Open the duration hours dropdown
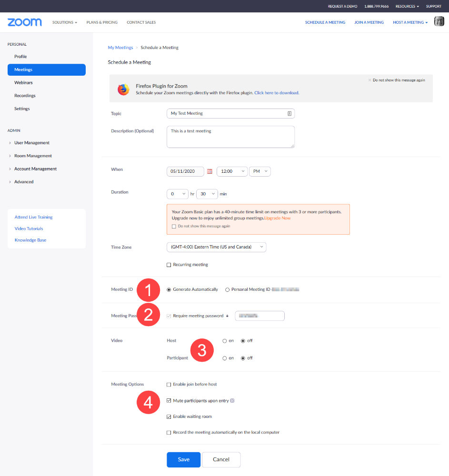449x476 pixels. click(178, 194)
